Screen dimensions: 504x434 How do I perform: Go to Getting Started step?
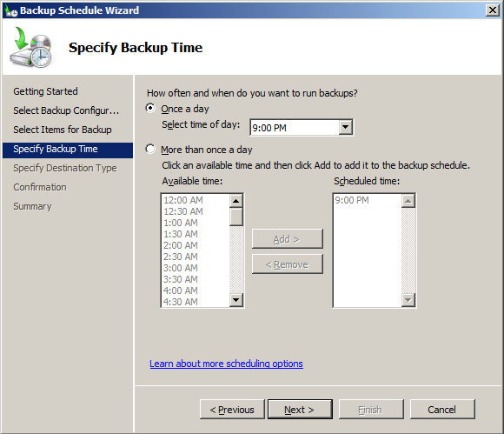[45, 91]
